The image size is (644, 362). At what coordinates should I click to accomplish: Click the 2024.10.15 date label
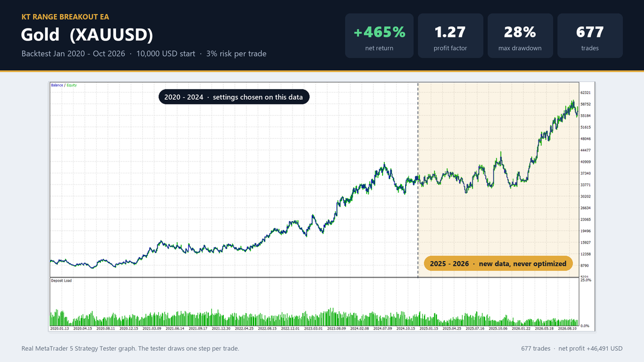tap(406, 328)
